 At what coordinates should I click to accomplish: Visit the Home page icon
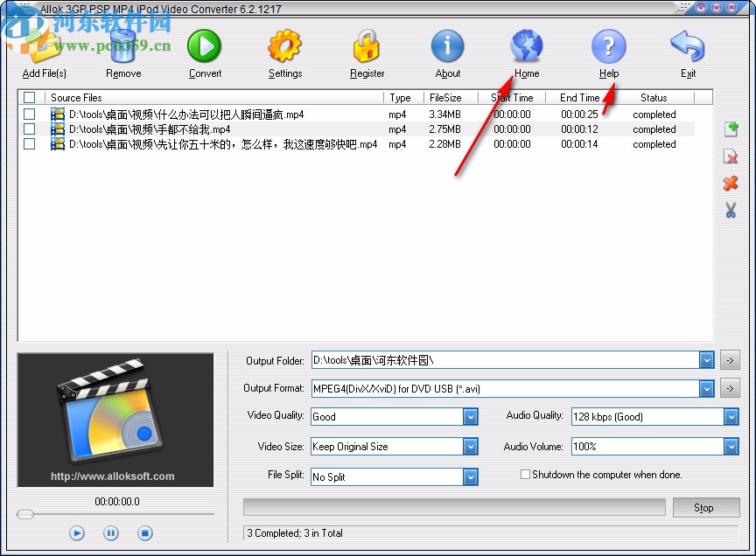coord(526,45)
